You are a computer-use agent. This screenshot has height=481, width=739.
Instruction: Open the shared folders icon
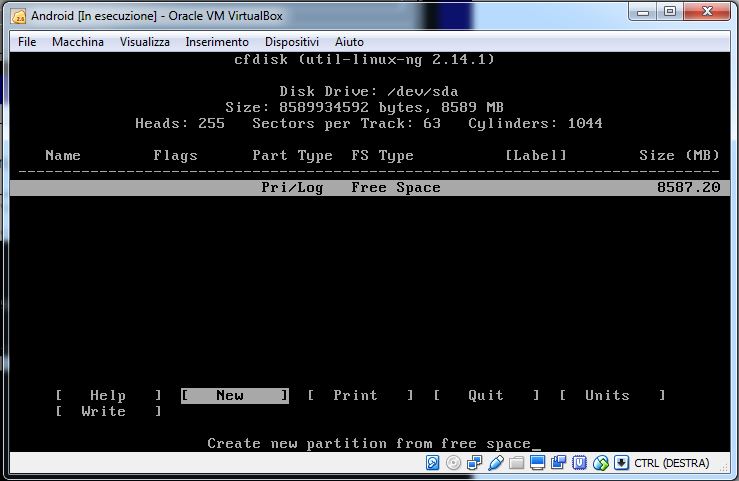[517, 463]
